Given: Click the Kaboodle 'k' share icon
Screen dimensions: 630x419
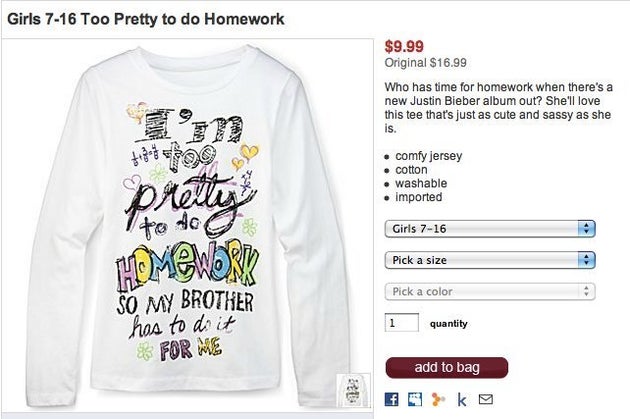Looking at the screenshot, I should [x=462, y=400].
